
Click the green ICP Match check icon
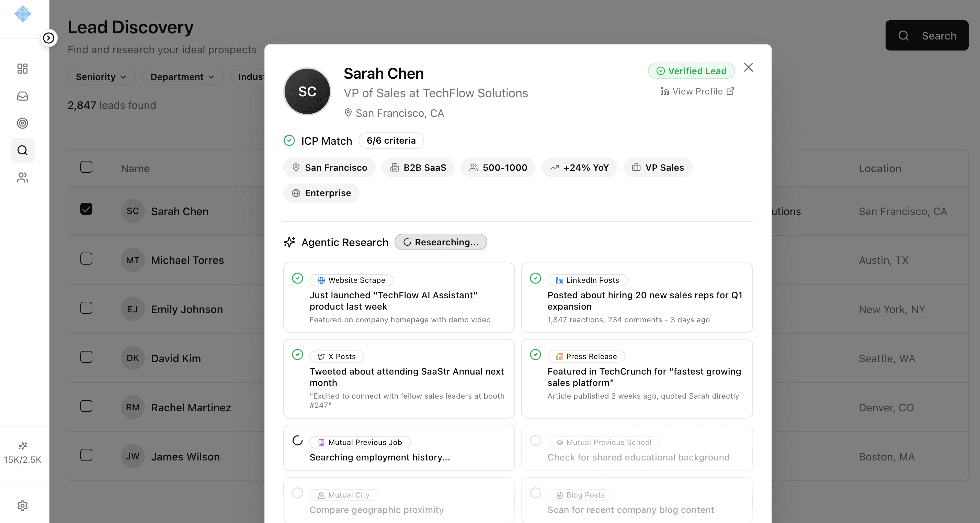coord(289,141)
